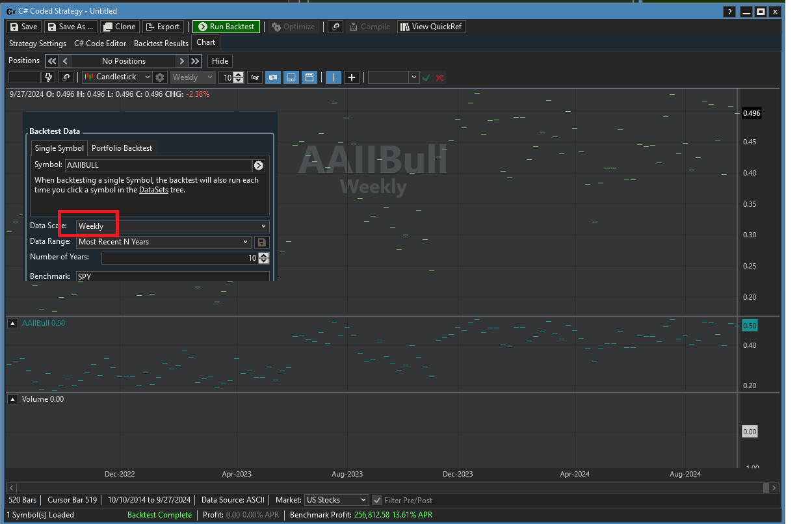Jump to the last position arrow
This screenshot has width=812, height=524.
(x=195, y=61)
